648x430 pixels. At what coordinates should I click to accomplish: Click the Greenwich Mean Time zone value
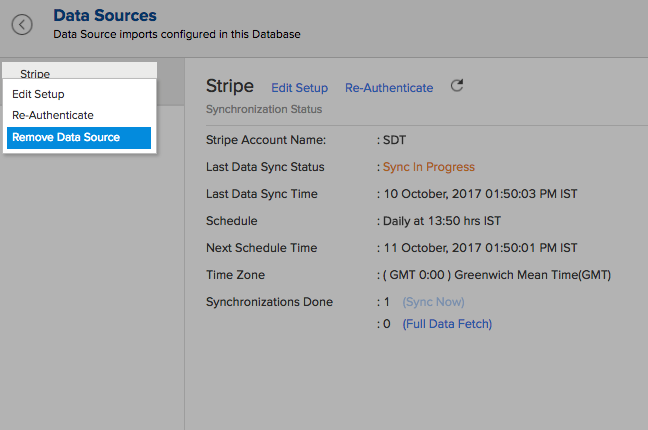coord(497,275)
